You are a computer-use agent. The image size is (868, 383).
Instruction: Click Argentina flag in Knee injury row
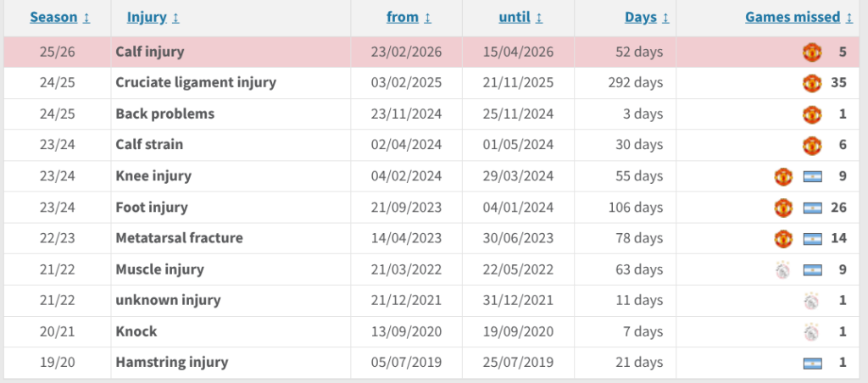tap(812, 176)
